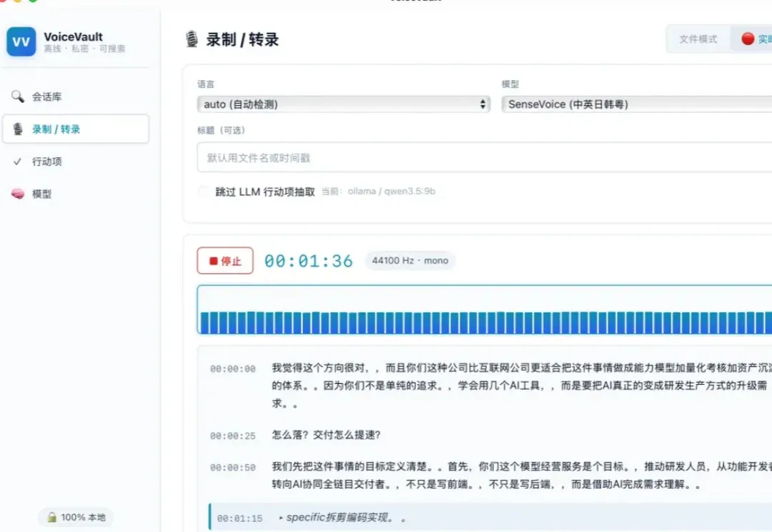The height and width of the screenshot is (532, 772).
Task: Click the ollama / qwen3.5:9b model label
Action: (x=392, y=191)
